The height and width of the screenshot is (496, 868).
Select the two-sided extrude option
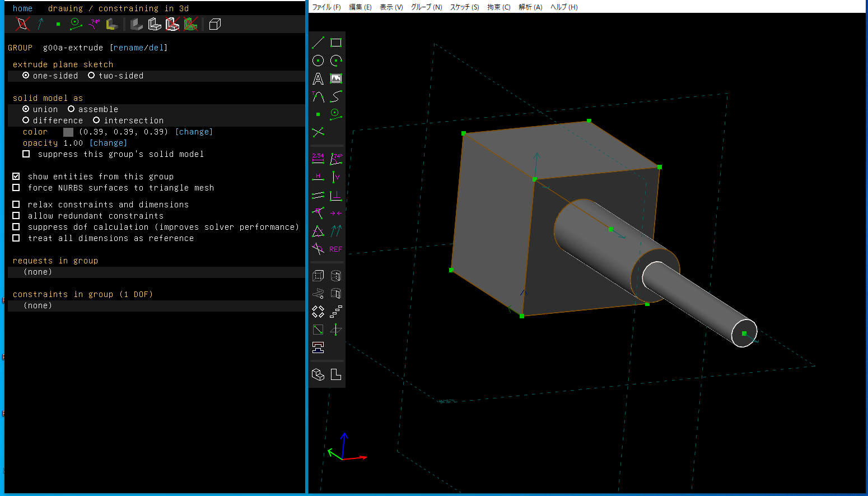pos(91,76)
